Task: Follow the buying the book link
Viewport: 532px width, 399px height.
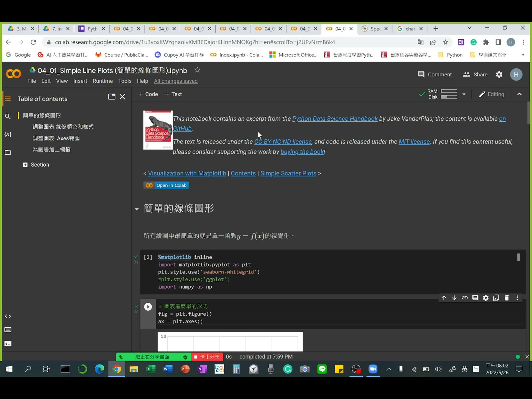Action: [302, 152]
